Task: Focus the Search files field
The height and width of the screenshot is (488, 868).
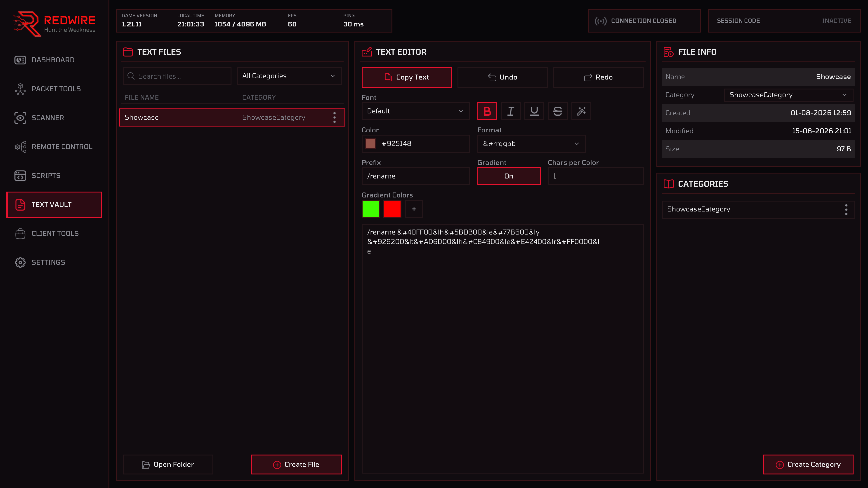Action: pyautogui.click(x=177, y=76)
